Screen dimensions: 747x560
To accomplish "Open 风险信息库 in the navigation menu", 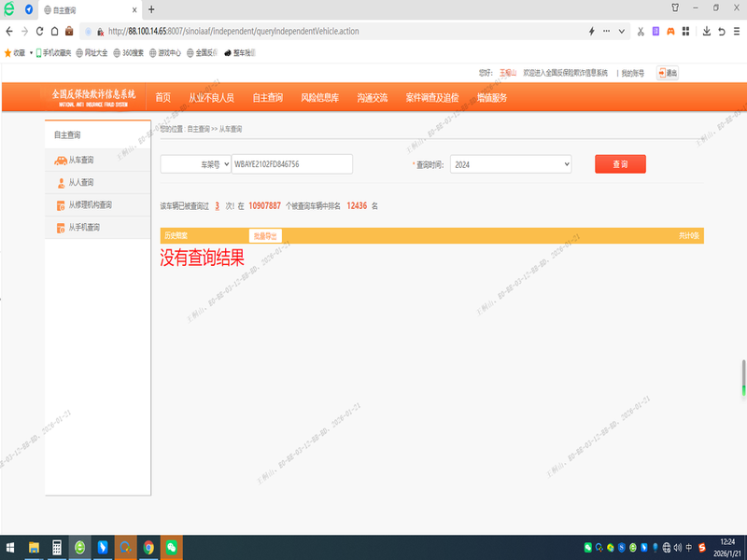I will [319, 97].
